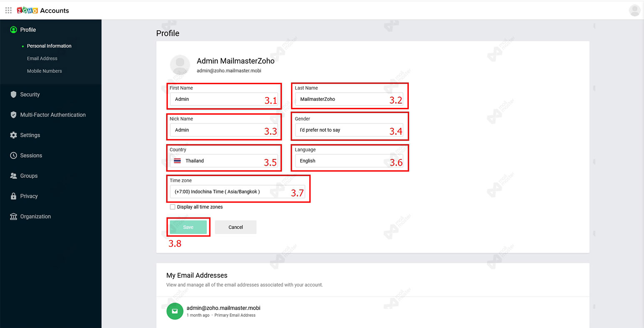Go to Email Address submenu item
This screenshot has height=328, width=644.
click(x=42, y=58)
